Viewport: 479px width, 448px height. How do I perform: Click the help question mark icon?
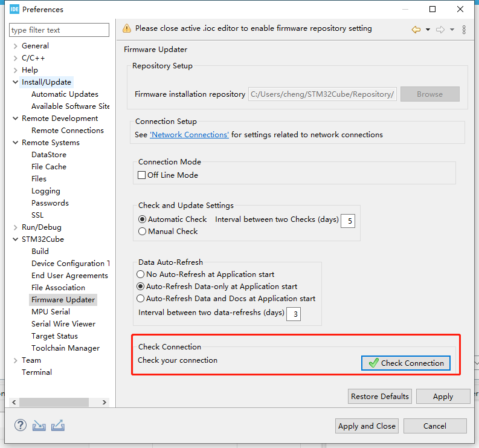(21, 426)
